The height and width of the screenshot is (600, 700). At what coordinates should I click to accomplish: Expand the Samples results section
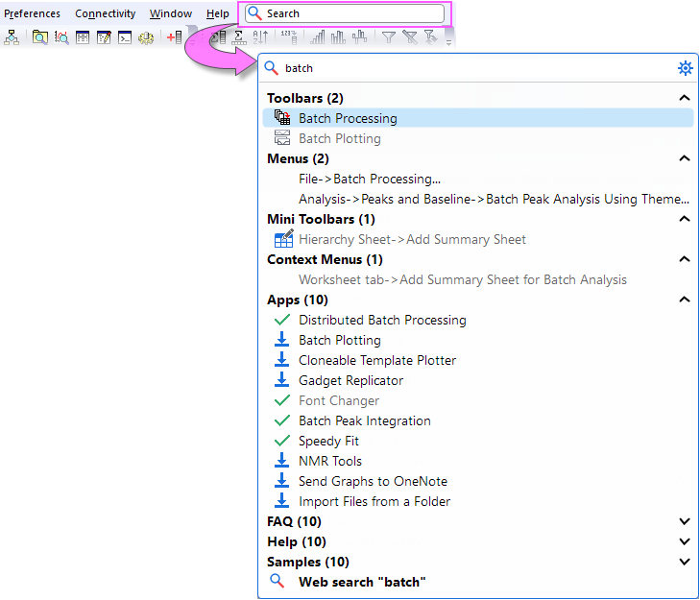[684, 562]
